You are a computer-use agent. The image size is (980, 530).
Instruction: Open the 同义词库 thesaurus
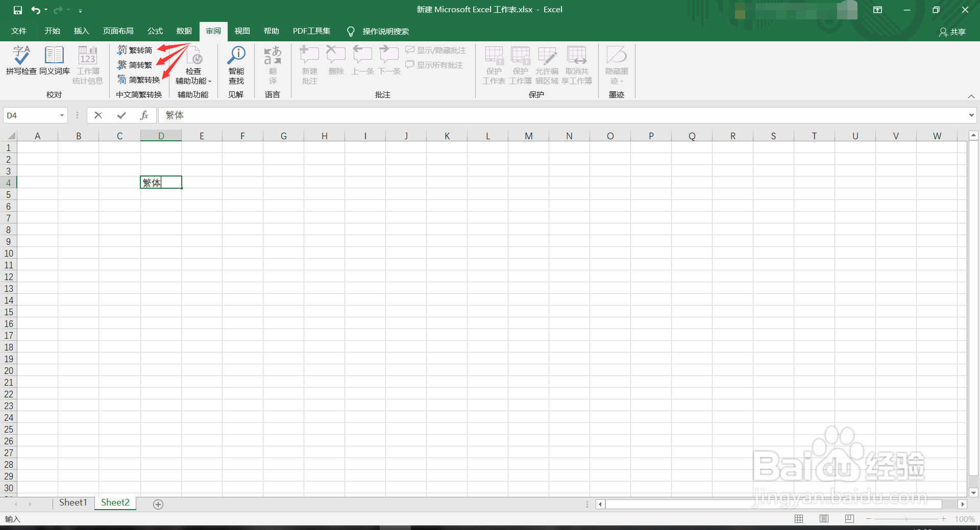(55, 61)
